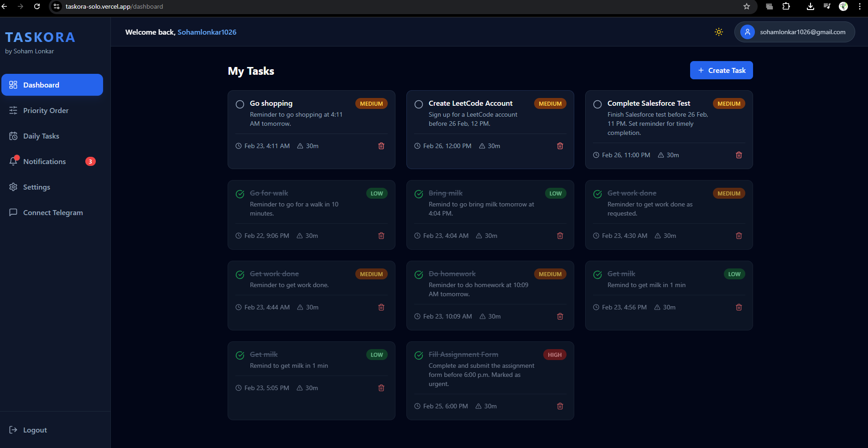The width and height of the screenshot is (868, 448).
Task: Select the Dashboard menu item
Action: (41, 85)
